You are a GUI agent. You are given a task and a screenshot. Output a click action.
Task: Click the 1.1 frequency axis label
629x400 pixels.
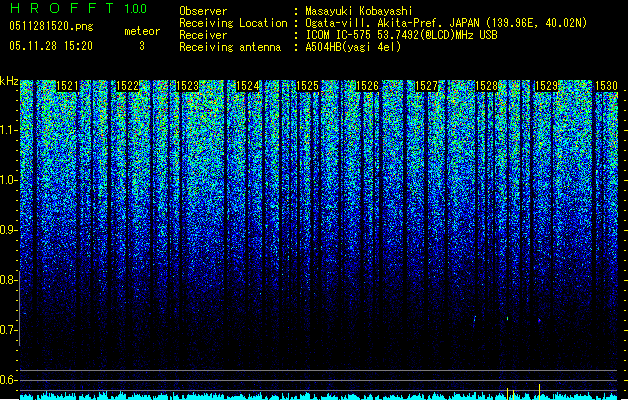click(x=9, y=130)
